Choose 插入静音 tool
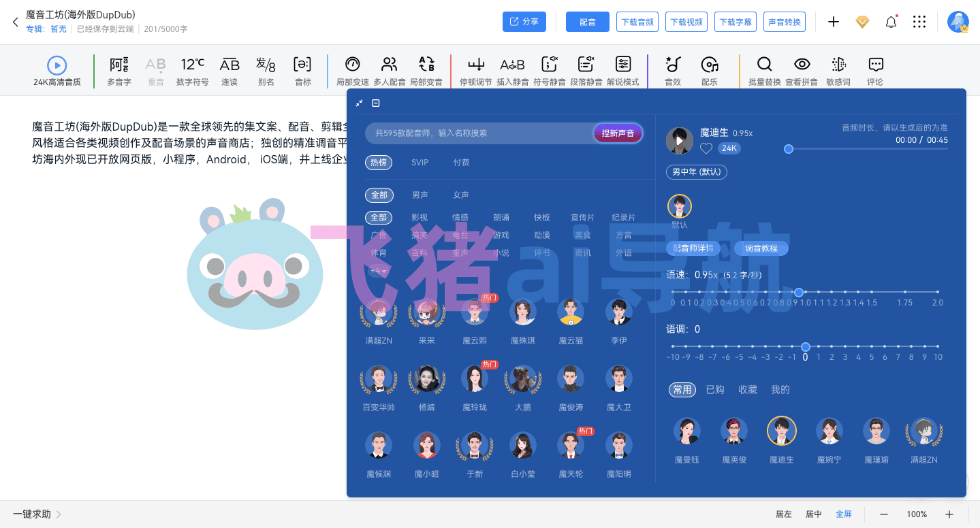This screenshot has width=980, height=528. tap(513, 71)
